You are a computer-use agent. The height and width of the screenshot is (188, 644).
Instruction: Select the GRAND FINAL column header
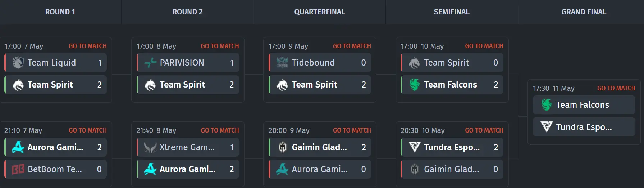[584, 12]
